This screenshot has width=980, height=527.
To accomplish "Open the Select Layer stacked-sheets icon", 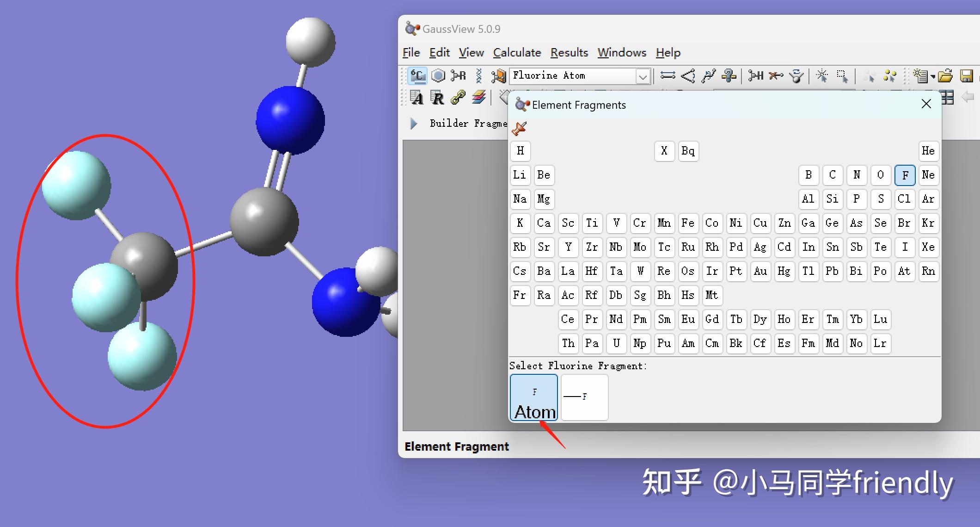I will [x=479, y=98].
